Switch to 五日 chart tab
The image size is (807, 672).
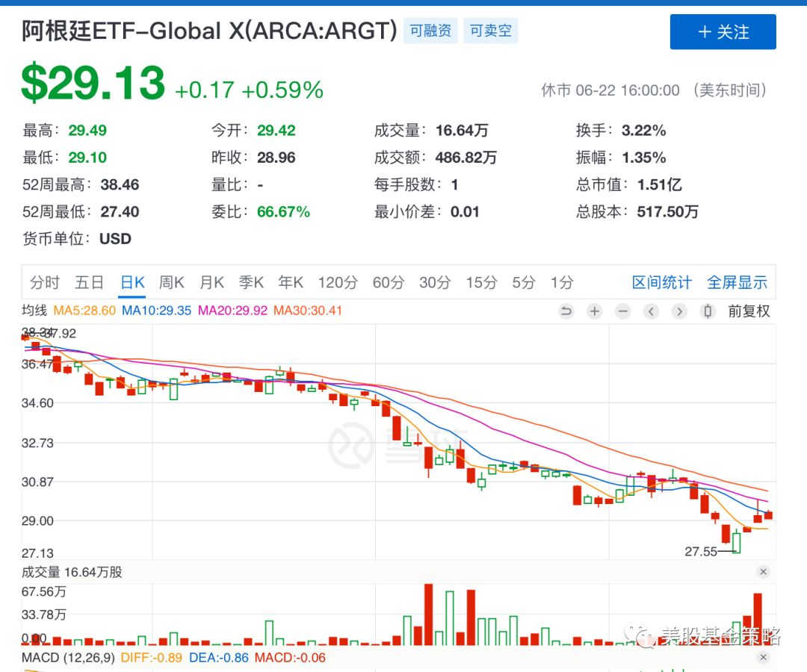click(90, 282)
